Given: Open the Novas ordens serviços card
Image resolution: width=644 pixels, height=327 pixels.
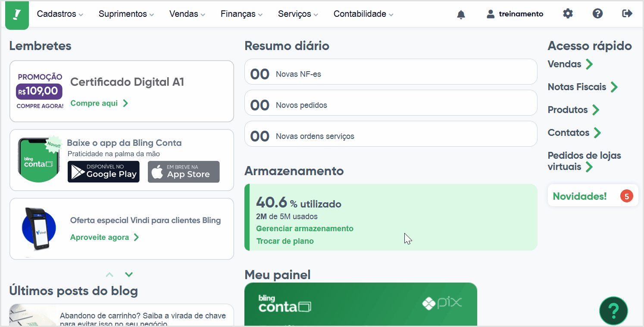Looking at the screenshot, I should (391, 134).
